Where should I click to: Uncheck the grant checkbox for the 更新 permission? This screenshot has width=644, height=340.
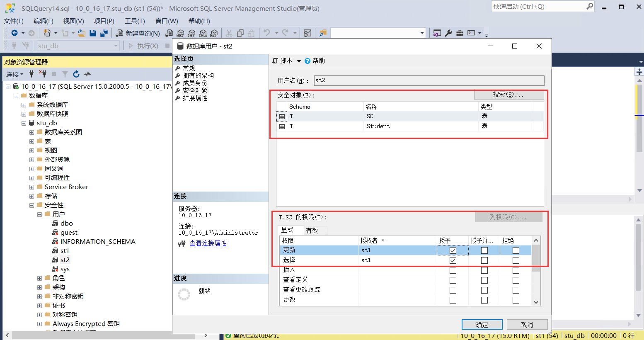453,250
